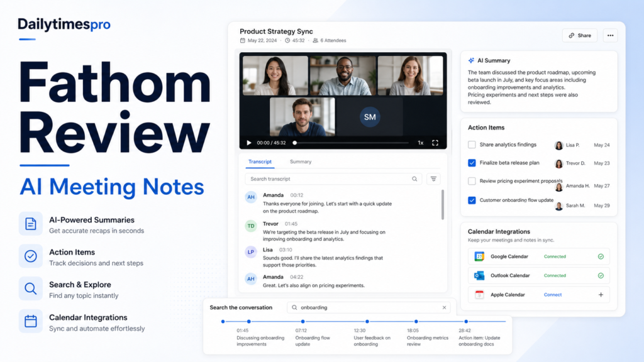The image size is (644, 362).
Task: Switch to the Summary tab
Action: tap(301, 162)
